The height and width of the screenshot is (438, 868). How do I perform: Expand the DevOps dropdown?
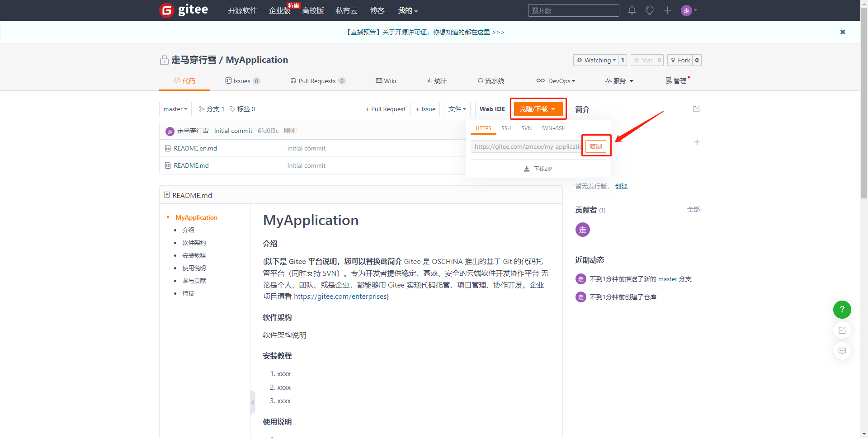556,81
